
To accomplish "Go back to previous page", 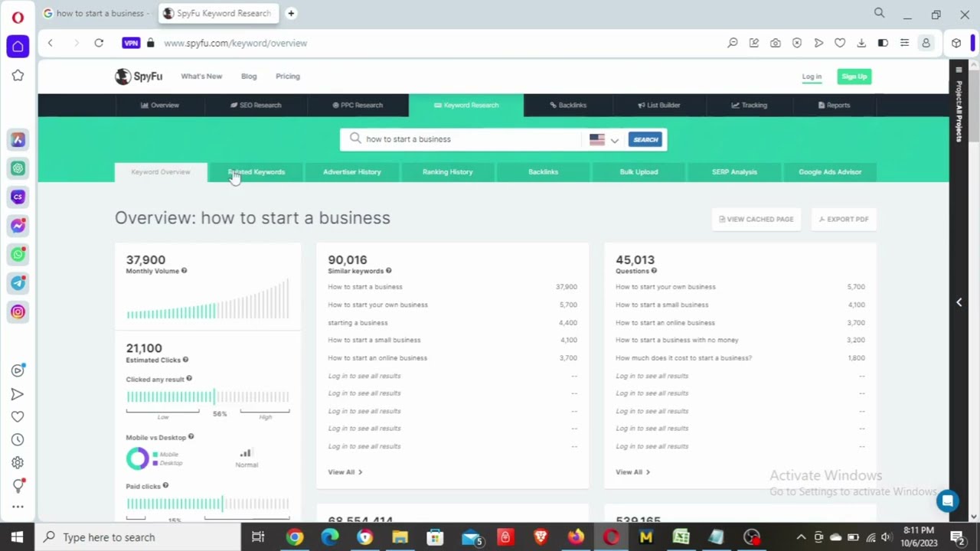I will tap(51, 43).
